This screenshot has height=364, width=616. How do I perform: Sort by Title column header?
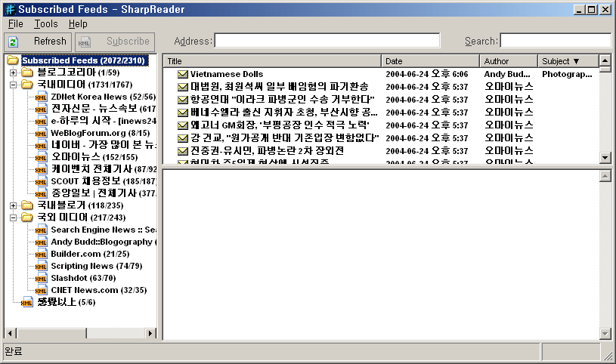coord(272,61)
